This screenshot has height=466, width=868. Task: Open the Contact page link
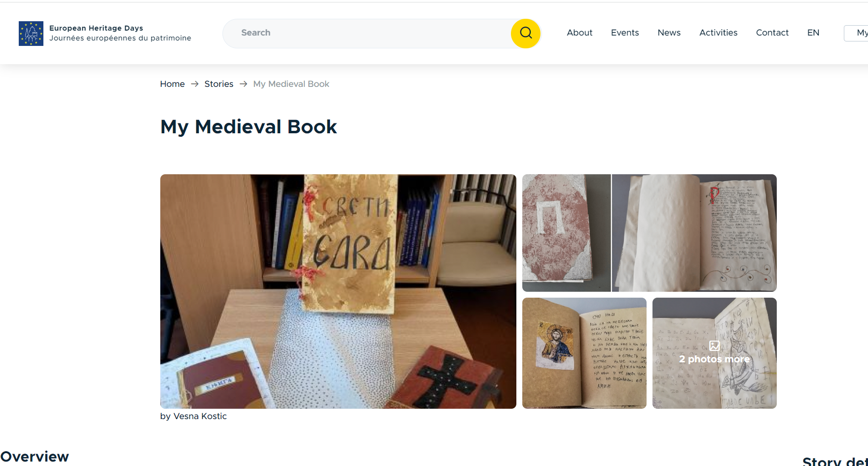pyautogui.click(x=772, y=33)
